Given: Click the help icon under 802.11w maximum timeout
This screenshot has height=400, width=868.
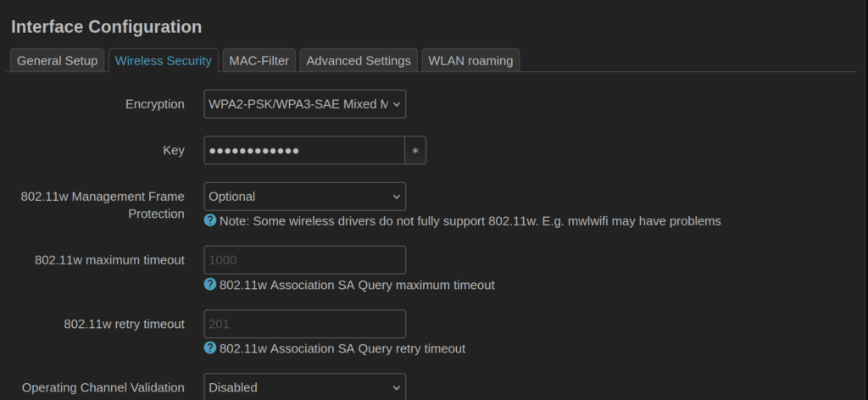Looking at the screenshot, I should point(210,285).
